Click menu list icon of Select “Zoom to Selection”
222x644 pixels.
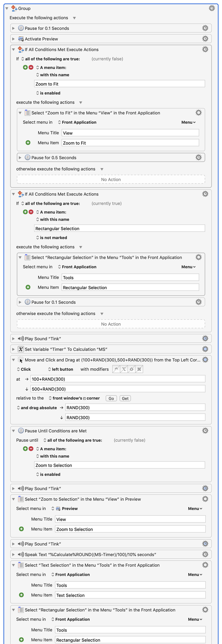tap(21, 499)
